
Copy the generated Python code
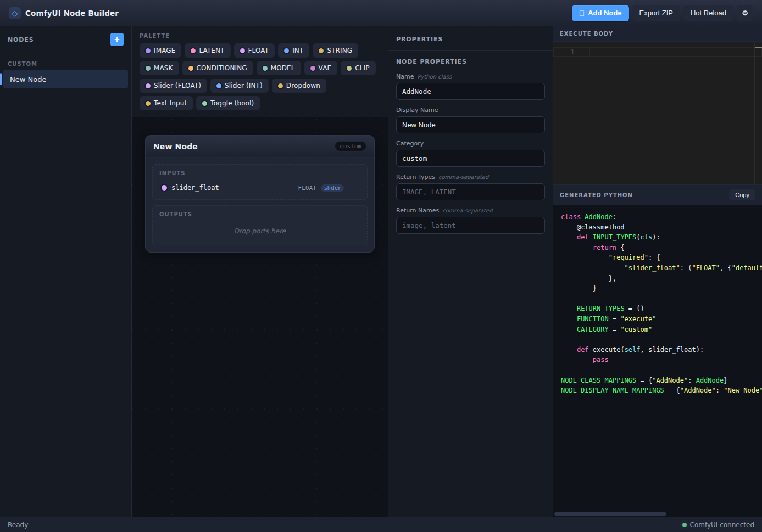pyautogui.click(x=742, y=195)
